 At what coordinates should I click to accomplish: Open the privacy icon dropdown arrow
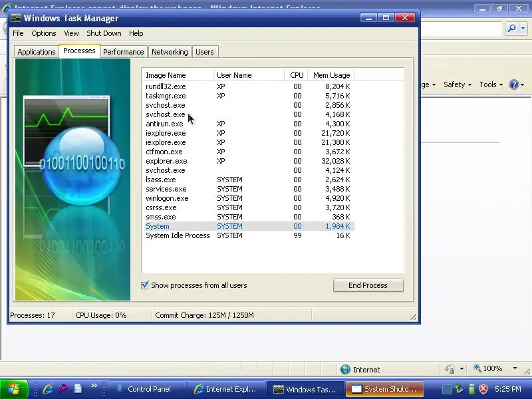click(462, 369)
